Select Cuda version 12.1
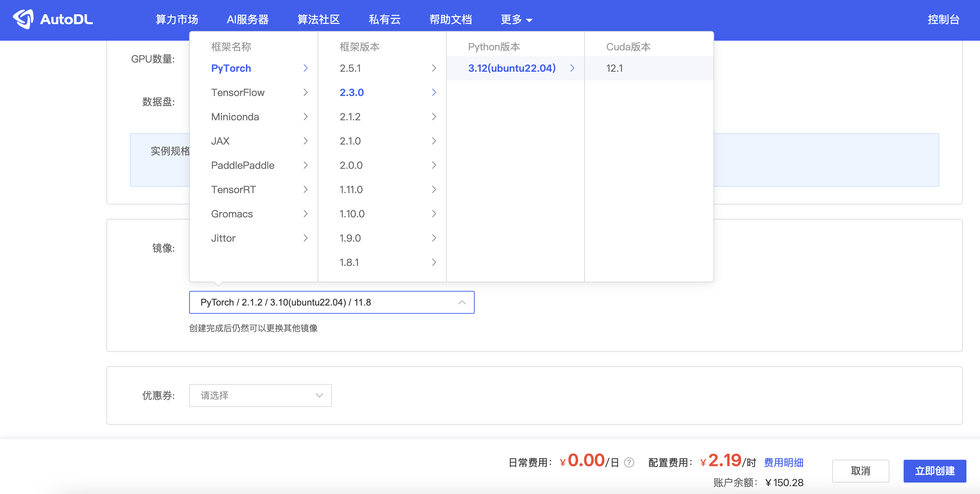Viewport: 980px width, 494px height. pos(615,68)
